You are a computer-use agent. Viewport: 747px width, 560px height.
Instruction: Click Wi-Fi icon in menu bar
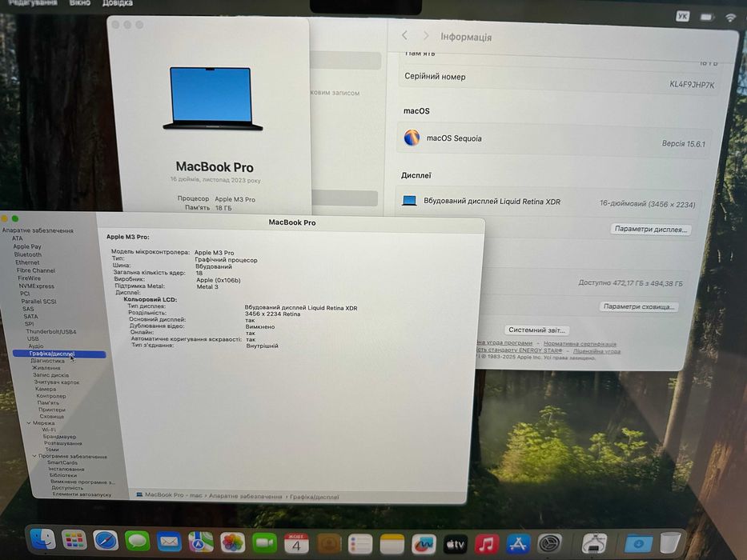730,18
